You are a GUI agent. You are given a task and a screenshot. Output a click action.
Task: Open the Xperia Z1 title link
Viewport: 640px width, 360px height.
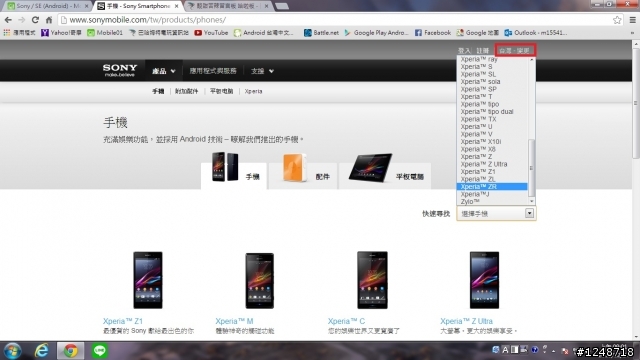click(x=122, y=321)
